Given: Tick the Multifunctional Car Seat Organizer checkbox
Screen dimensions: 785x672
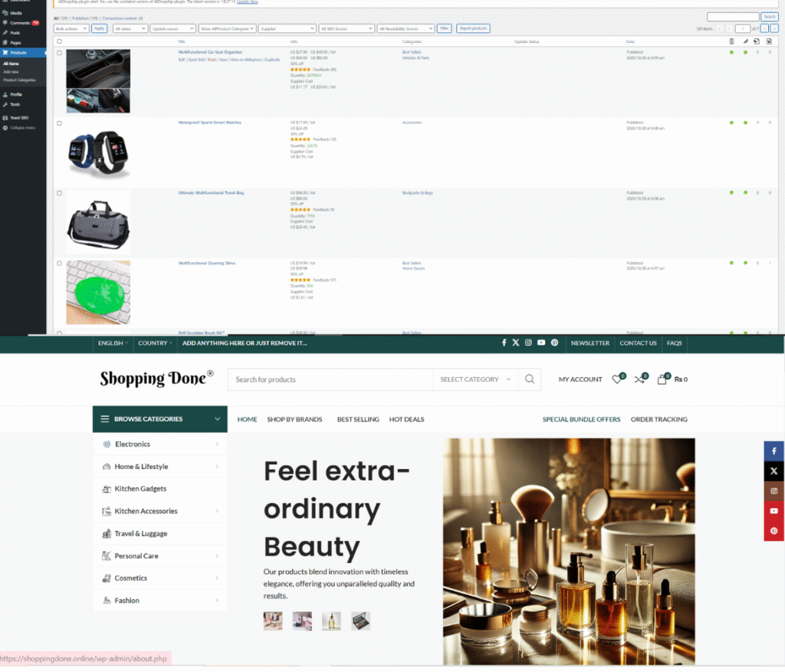Looking at the screenshot, I should click(x=60, y=53).
